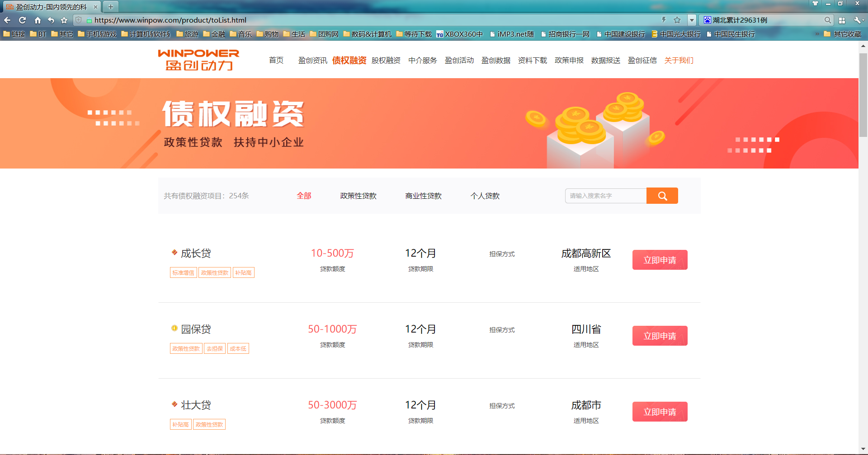
Task: Click the undo closed tab arrow icon
Action: click(51, 20)
